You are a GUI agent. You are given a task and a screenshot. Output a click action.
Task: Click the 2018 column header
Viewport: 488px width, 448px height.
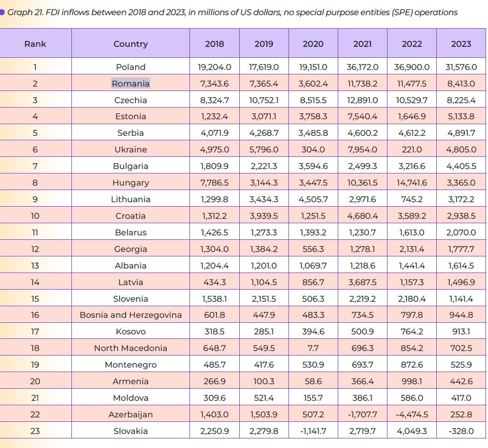point(215,44)
